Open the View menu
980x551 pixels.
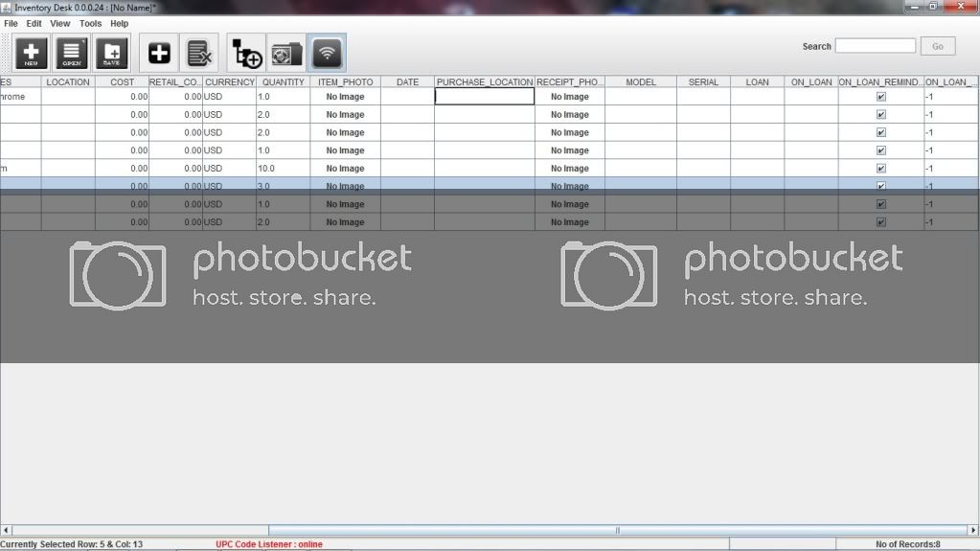pos(60,24)
